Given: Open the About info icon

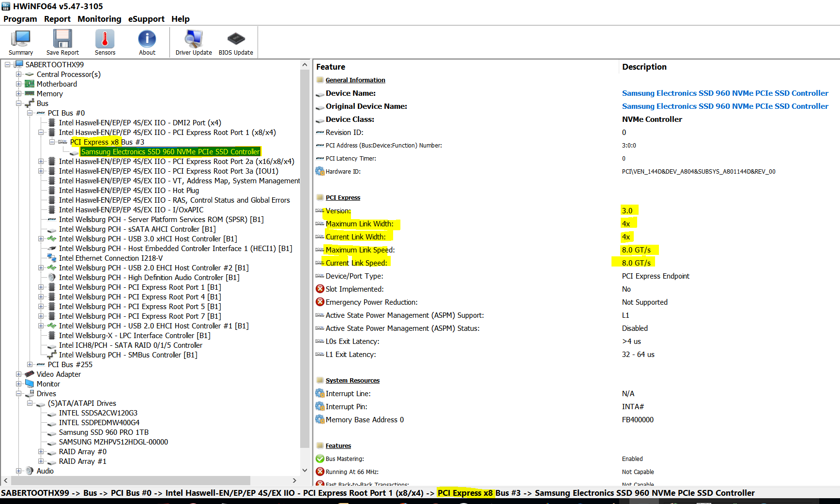Looking at the screenshot, I should tap(147, 39).
